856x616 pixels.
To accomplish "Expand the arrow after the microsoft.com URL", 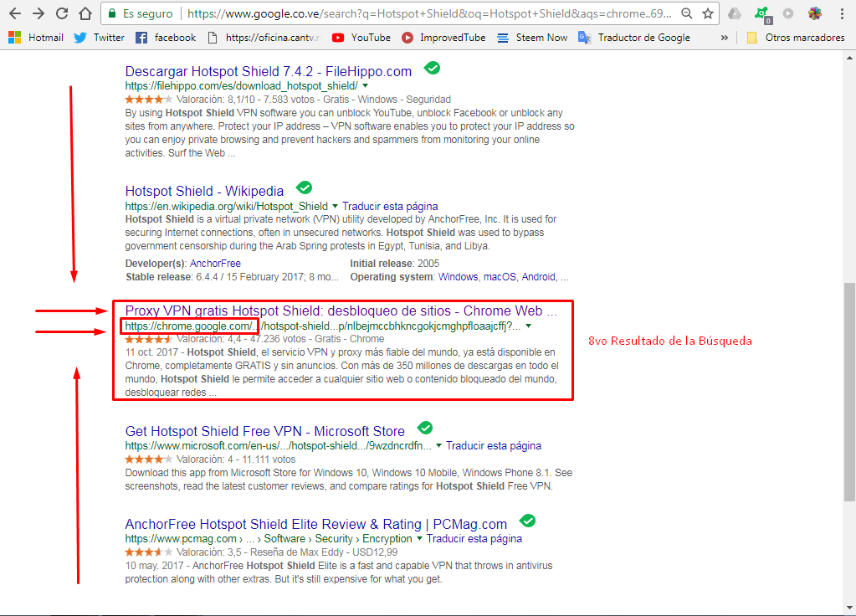I will click(438, 445).
